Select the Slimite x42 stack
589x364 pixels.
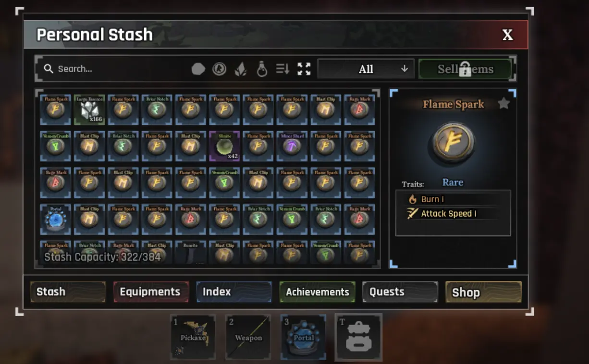coord(224,146)
